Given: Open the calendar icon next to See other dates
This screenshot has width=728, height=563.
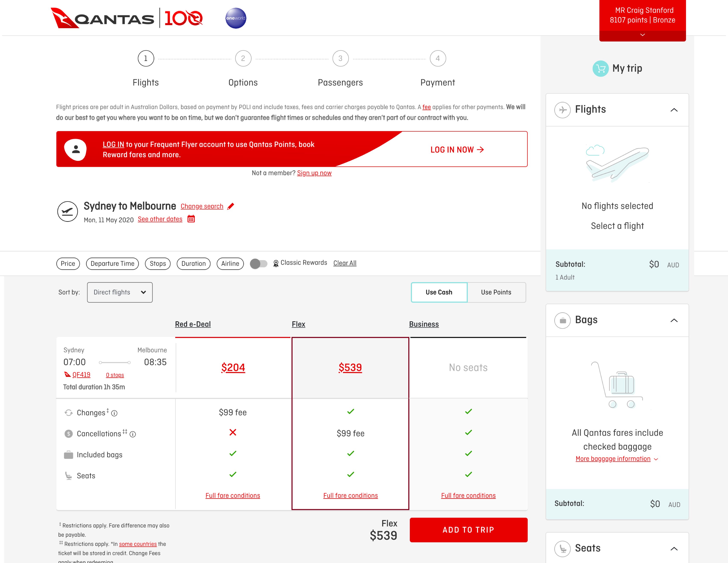Looking at the screenshot, I should coord(191,219).
